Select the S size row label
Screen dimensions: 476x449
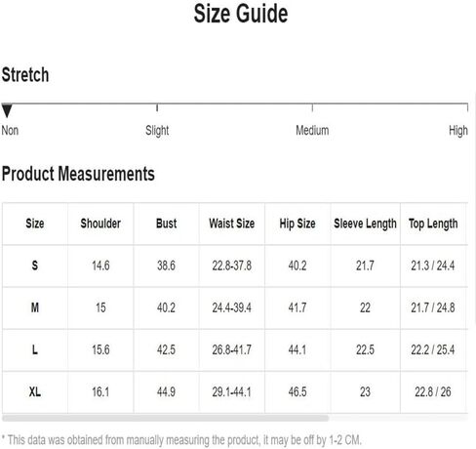(x=35, y=265)
